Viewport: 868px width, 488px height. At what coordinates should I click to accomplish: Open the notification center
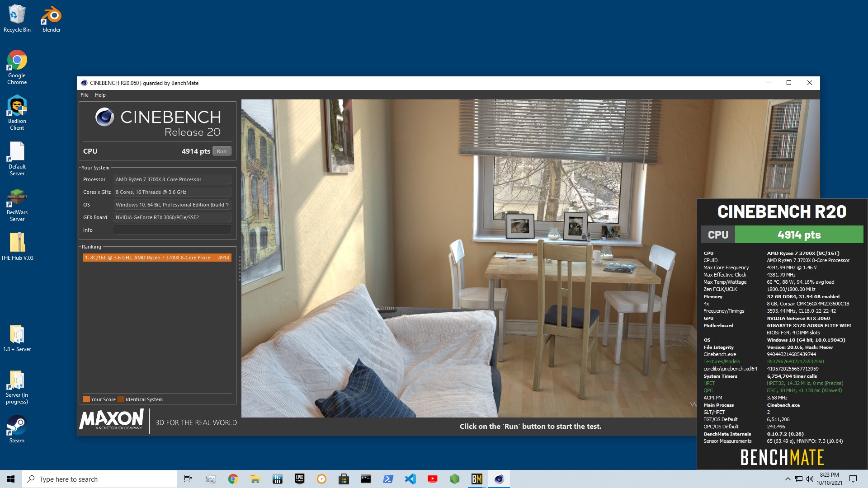pyautogui.click(x=853, y=479)
